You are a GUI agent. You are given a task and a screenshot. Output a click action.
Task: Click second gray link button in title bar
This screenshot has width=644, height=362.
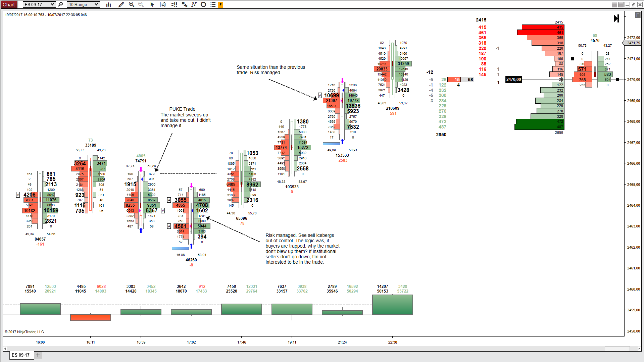point(621,4)
